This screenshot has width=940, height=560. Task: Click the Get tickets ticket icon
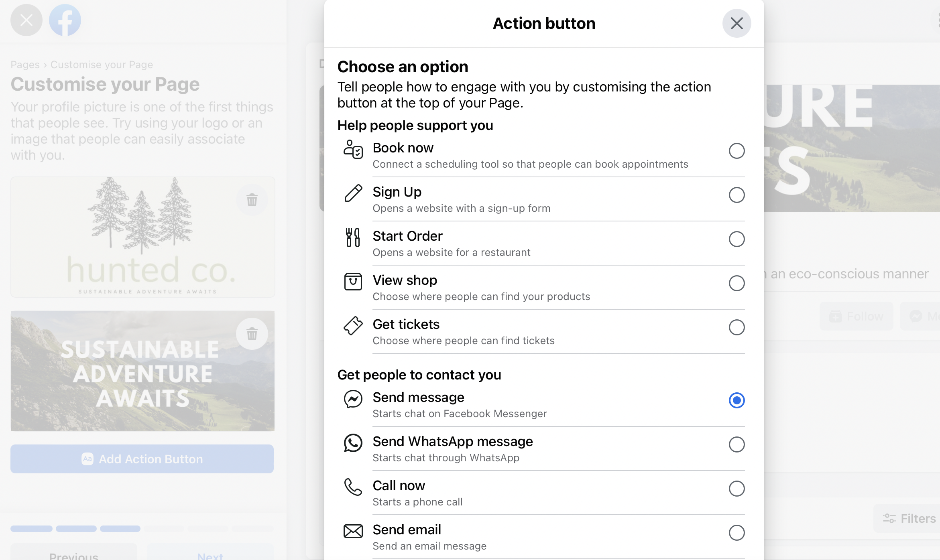pyautogui.click(x=353, y=326)
